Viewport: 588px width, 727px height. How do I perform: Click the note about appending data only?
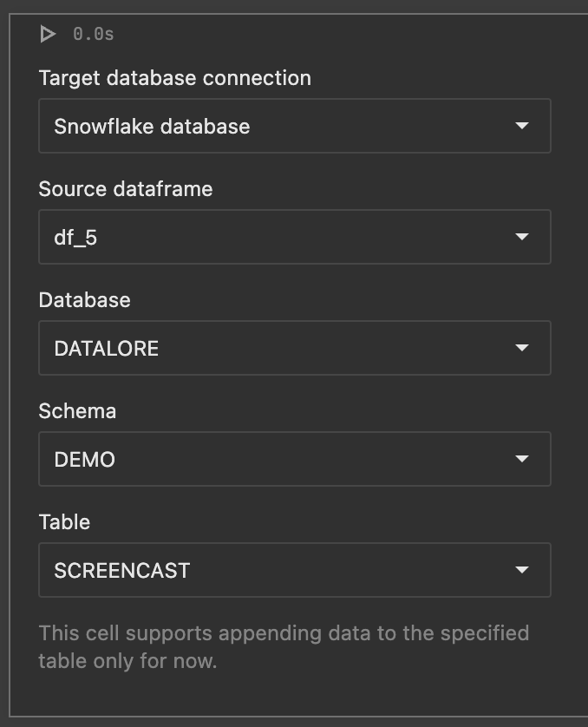pyautogui.click(x=284, y=647)
